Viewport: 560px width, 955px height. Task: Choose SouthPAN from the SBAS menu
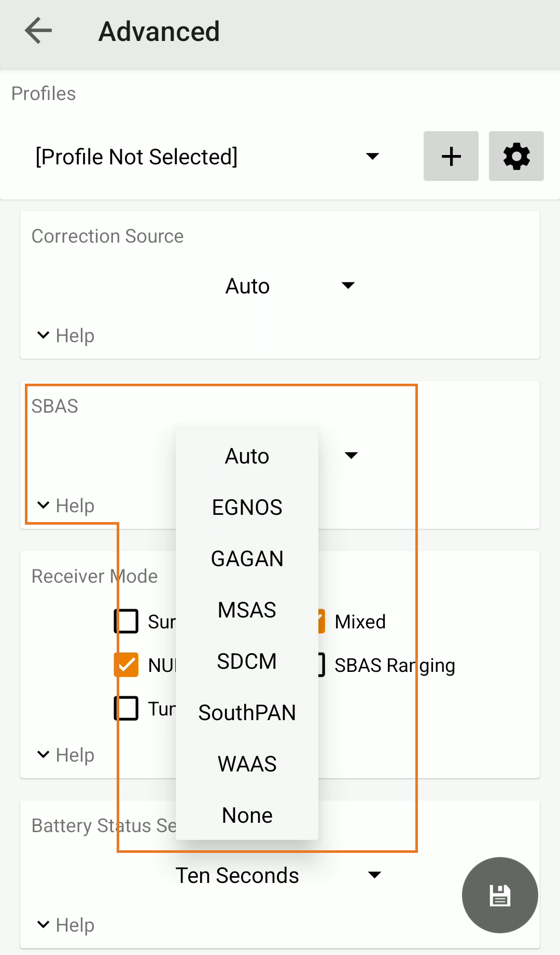point(247,712)
